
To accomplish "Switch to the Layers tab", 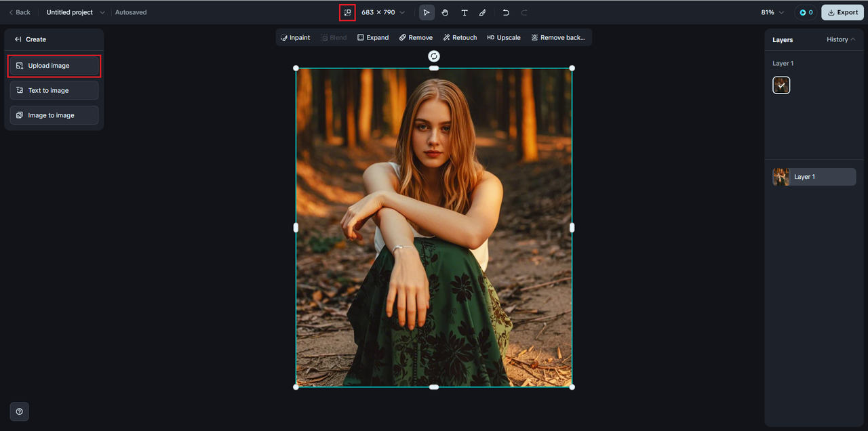I will click(783, 39).
